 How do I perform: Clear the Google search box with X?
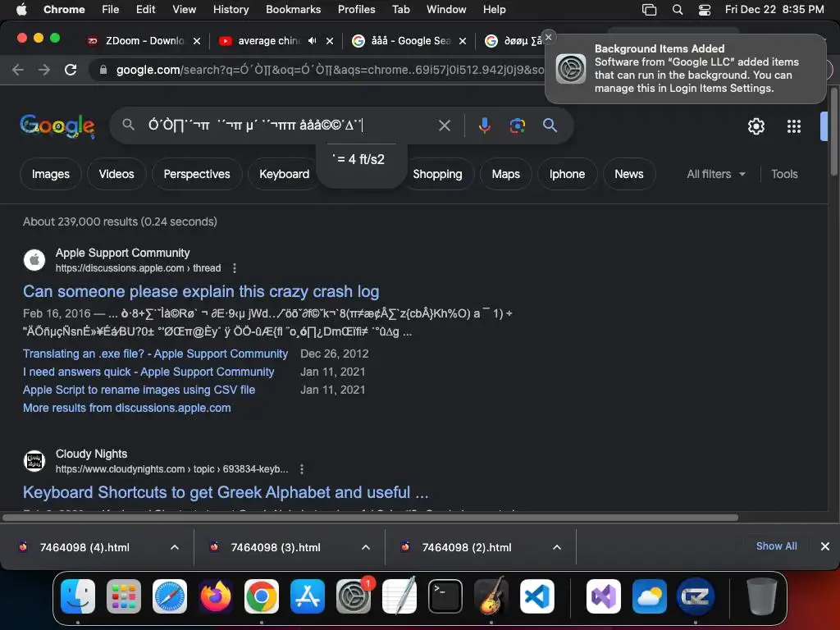click(x=444, y=126)
